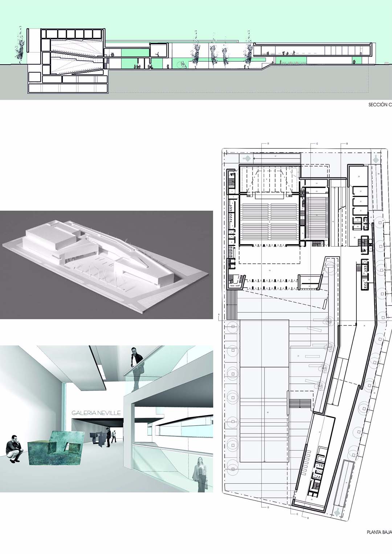Image resolution: width=392 pixels, height=554 pixels.
Task: Select the white 3D massing model image
Action: click(x=106, y=264)
